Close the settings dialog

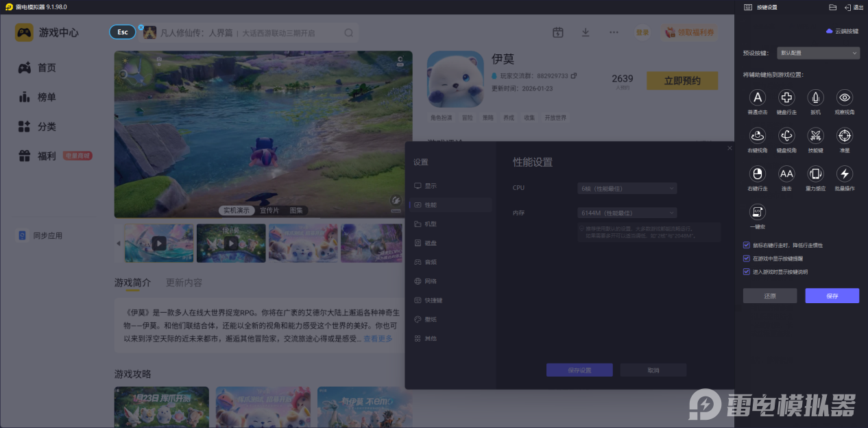730,148
